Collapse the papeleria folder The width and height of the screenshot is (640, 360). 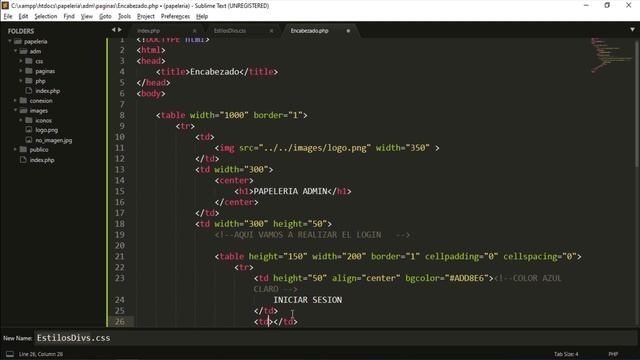point(10,41)
